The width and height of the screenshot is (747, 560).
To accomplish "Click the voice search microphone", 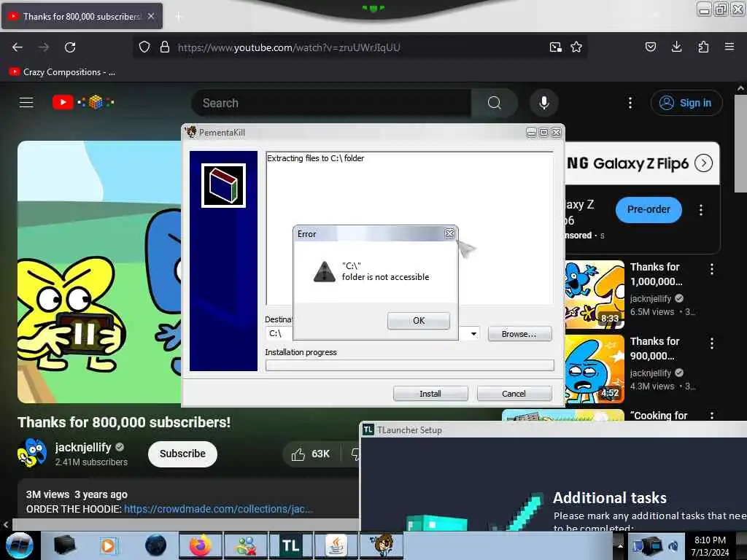I will click(544, 103).
